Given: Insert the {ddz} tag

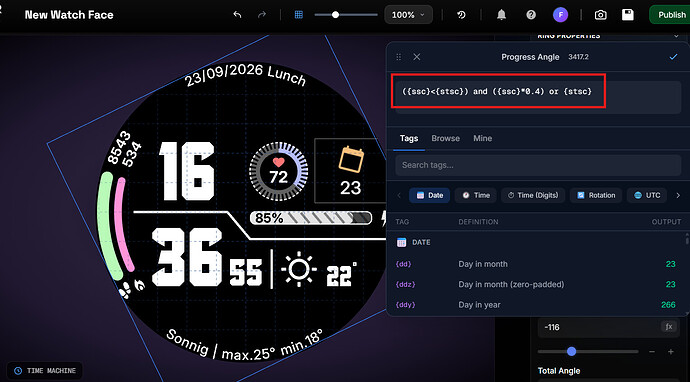Looking at the screenshot, I should tap(405, 284).
